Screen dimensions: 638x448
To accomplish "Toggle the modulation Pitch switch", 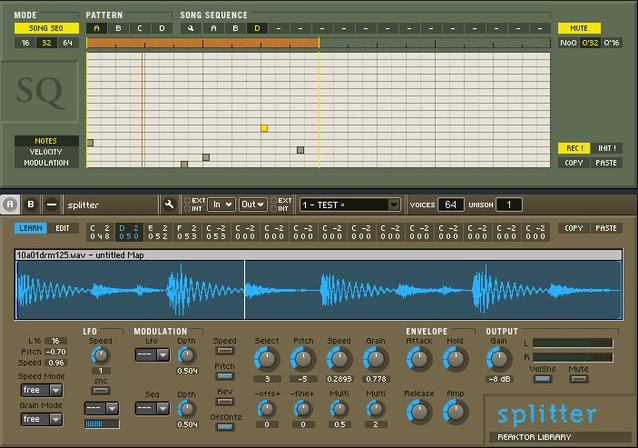I will pyautogui.click(x=225, y=376).
